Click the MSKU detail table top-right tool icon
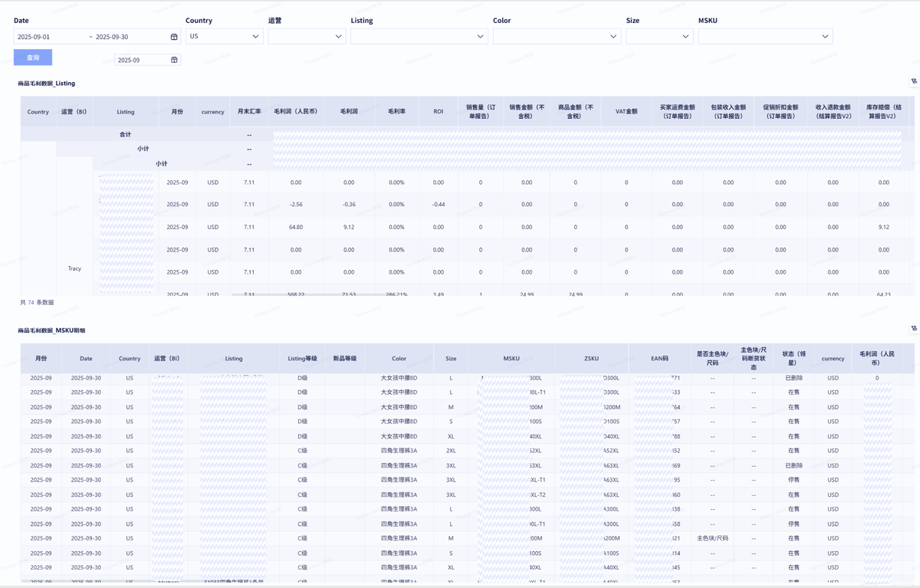The width and height of the screenshot is (920, 588). [914, 329]
